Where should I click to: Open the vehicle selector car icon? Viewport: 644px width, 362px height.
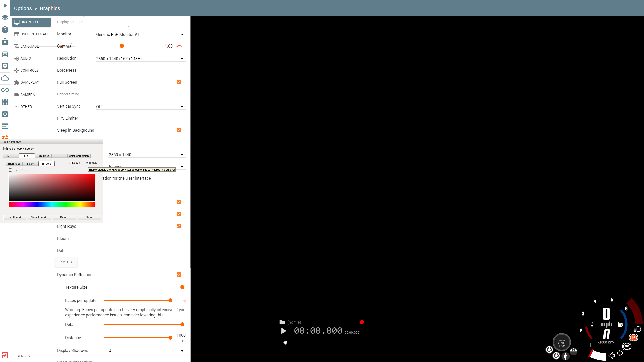(x=5, y=54)
